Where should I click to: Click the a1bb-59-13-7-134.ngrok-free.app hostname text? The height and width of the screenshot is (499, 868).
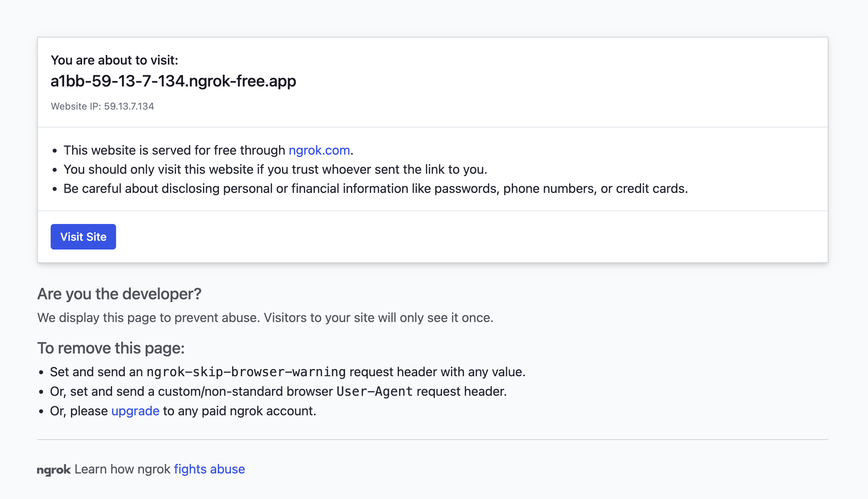tap(173, 81)
